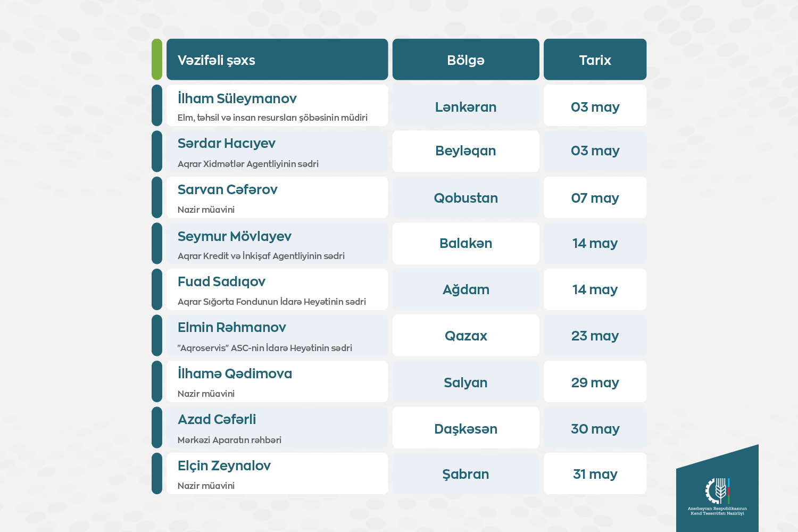The width and height of the screenshot is (798, 532).
Task: Click the Seymur Mövlayev entry
Action: click(x=277, y=243)
